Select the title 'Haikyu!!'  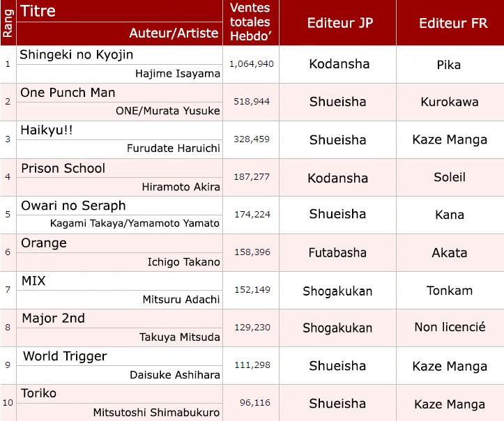pyautogui.click(x=47, y=130)
